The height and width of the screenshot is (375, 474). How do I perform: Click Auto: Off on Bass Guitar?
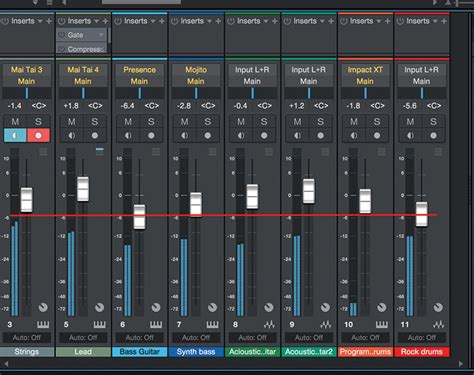(139, 338)
